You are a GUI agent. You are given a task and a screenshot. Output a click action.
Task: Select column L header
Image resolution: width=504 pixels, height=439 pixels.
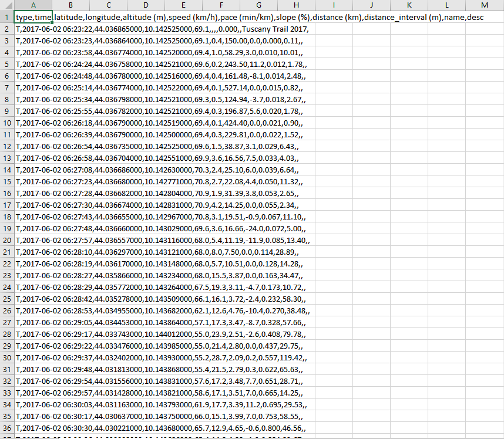point(447,5)
